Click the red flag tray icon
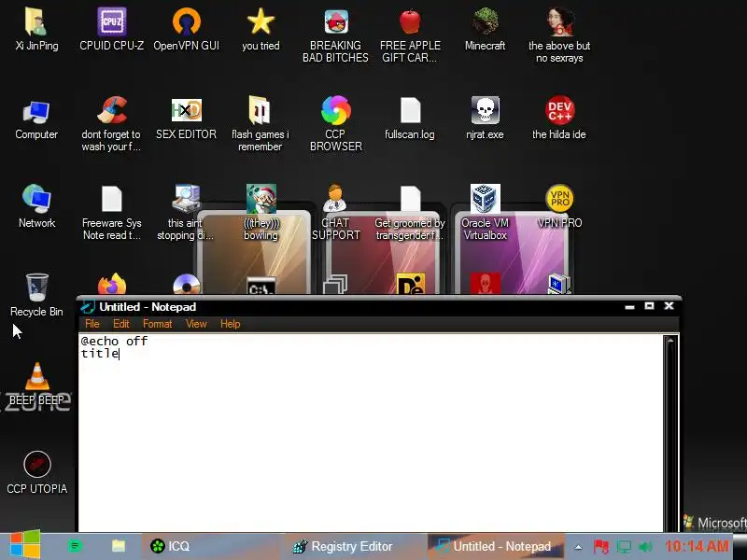 [x=600, y=546]
